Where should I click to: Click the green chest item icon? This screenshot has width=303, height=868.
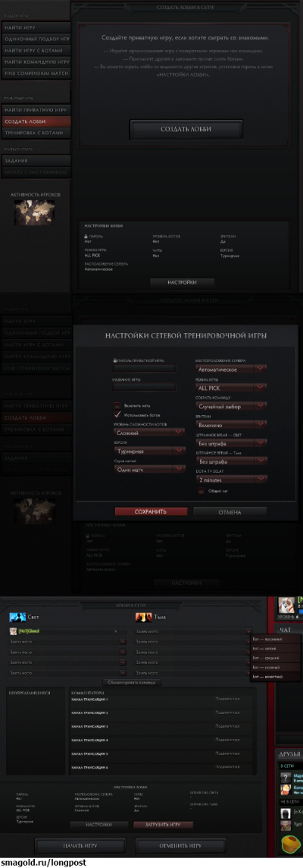click(x=290, y=844)
